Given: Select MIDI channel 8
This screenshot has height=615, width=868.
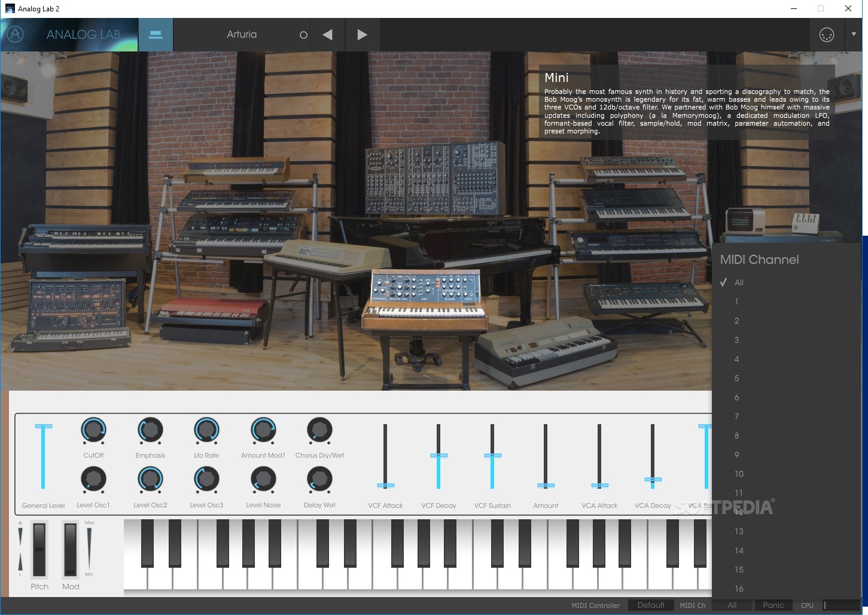Looking at the screenshot, I should 787,436.
